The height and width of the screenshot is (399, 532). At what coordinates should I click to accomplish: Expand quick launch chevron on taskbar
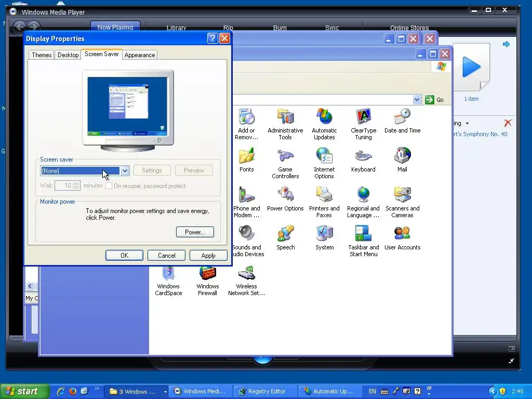(97, 389)
